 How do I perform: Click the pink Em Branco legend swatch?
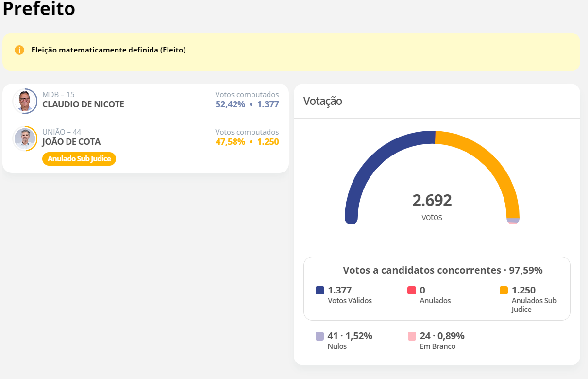pos(412,336)
